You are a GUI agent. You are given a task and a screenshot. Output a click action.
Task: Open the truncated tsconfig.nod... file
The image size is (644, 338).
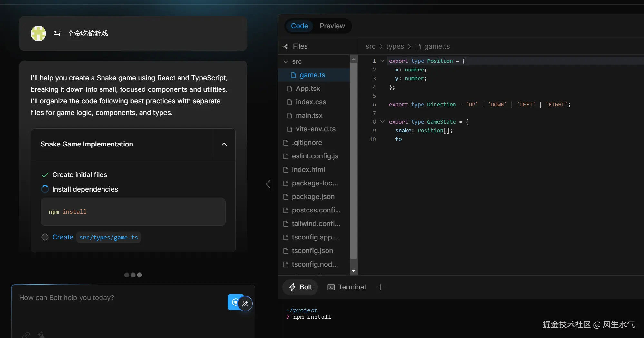click(x=314, y=264)
